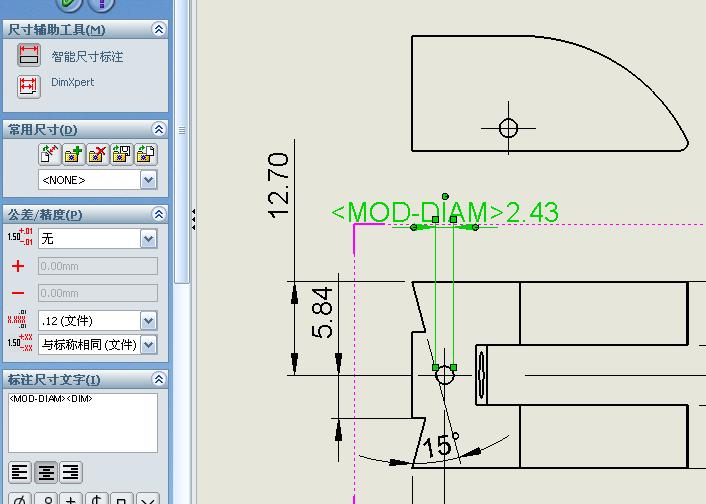Add or update a dimension favorite
Image resolution: width=706 pixels, height=504 pixels.
point(74,154)
